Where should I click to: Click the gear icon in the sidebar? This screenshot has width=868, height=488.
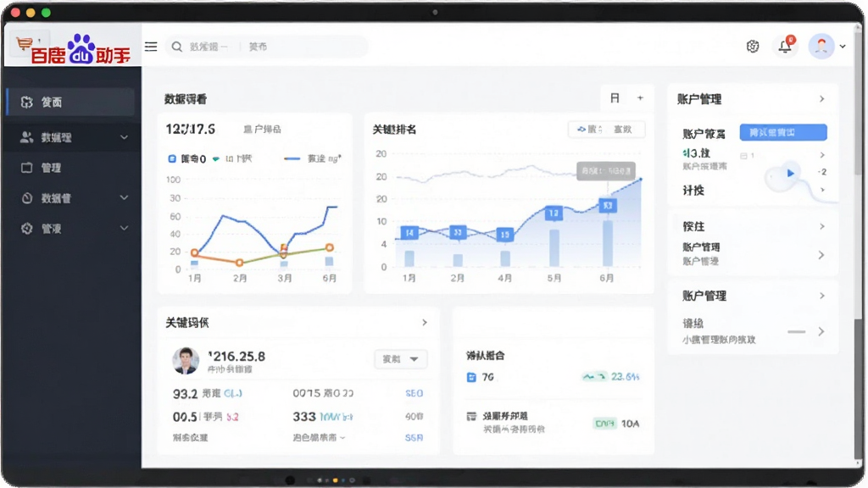[x=26, y=228]
